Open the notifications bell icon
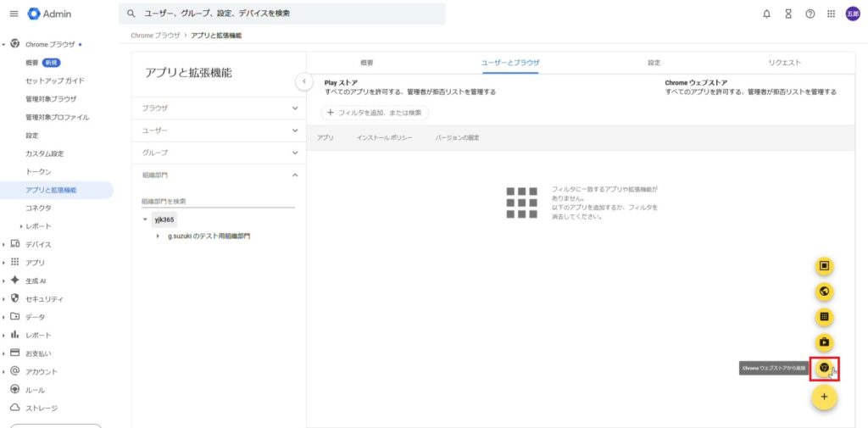Viewport: 868px width, 428px height. (766, 14)
